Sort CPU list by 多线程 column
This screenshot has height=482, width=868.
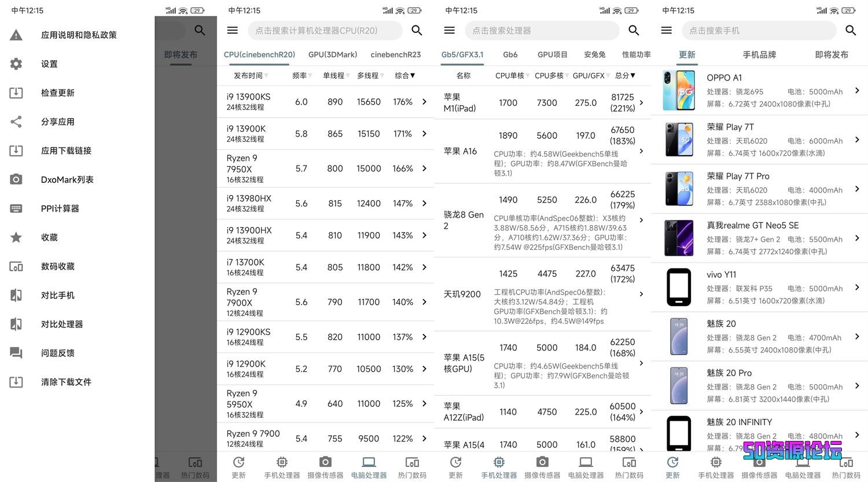point(370,76)
